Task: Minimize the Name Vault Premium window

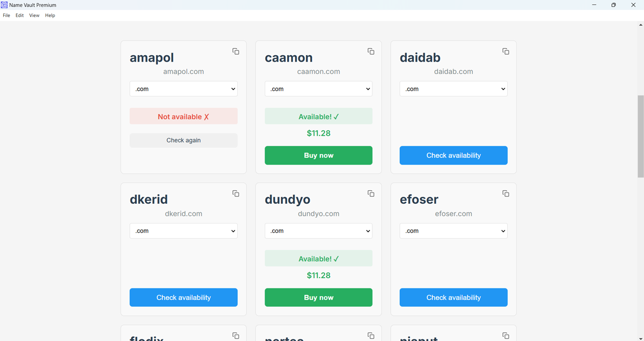Action: pos(594,5)
